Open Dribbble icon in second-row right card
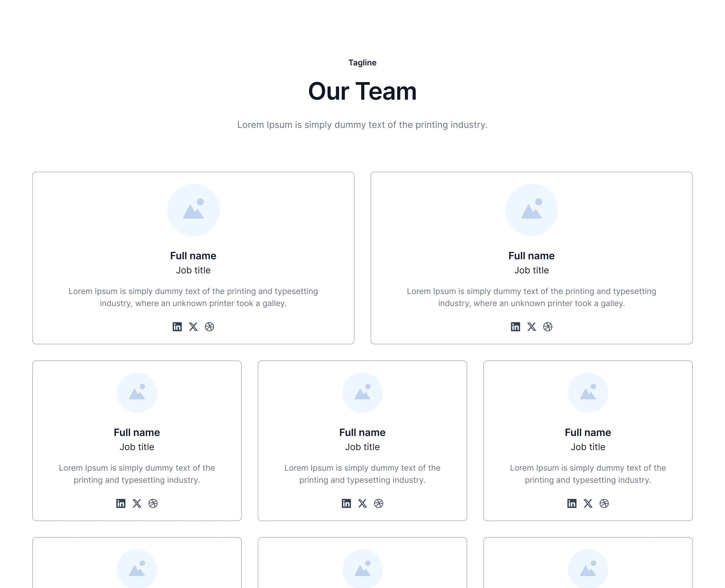 (604, 503)
